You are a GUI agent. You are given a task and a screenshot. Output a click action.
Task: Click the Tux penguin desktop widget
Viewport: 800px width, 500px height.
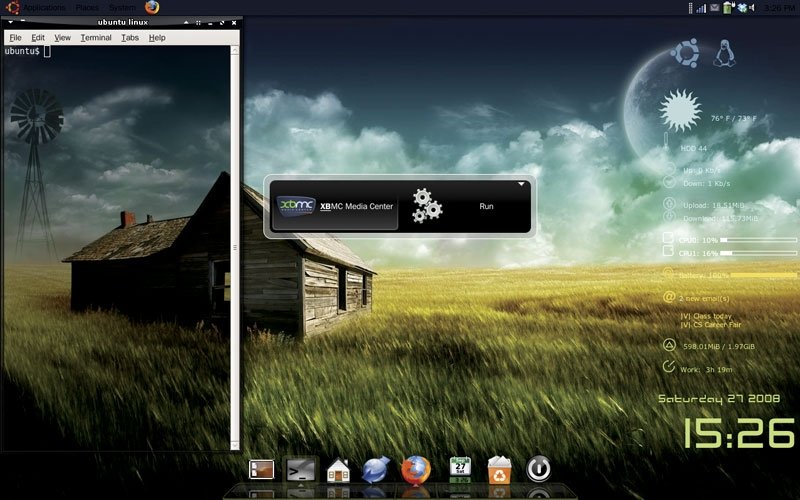724,54
